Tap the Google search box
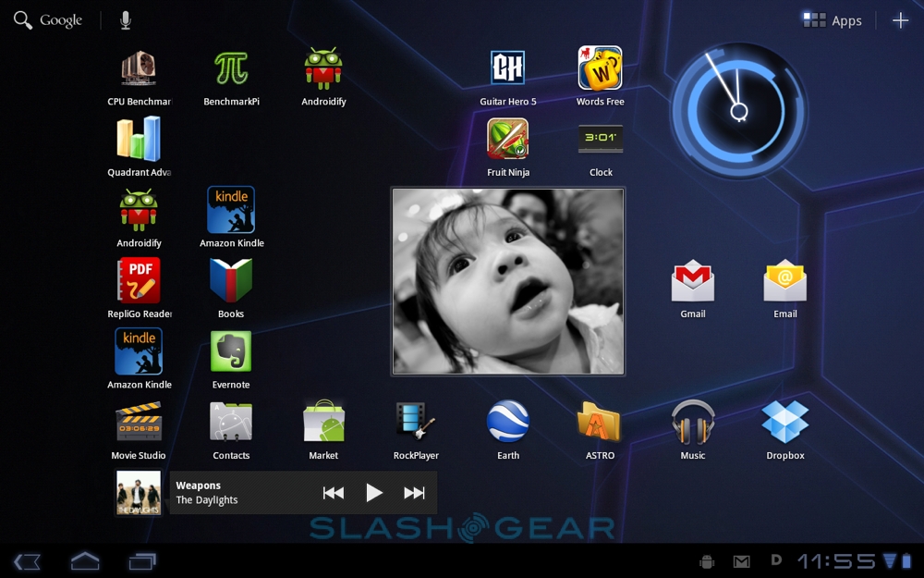This screenshot has height=578, width=924. (x=48, y=20)
